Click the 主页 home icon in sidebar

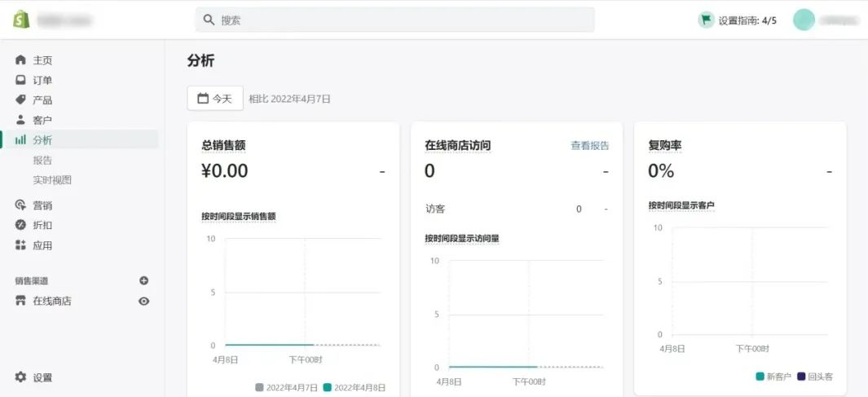coord(21,60)
